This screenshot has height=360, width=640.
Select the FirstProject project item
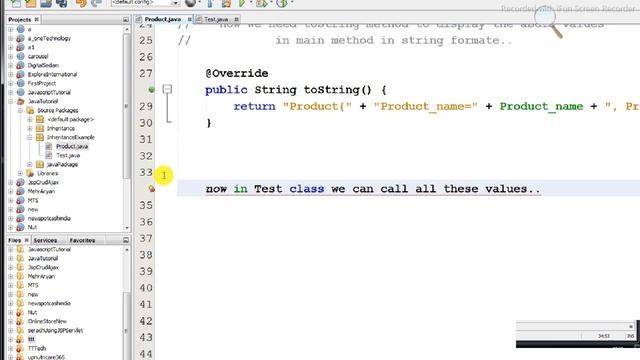(x=42, y=83)
